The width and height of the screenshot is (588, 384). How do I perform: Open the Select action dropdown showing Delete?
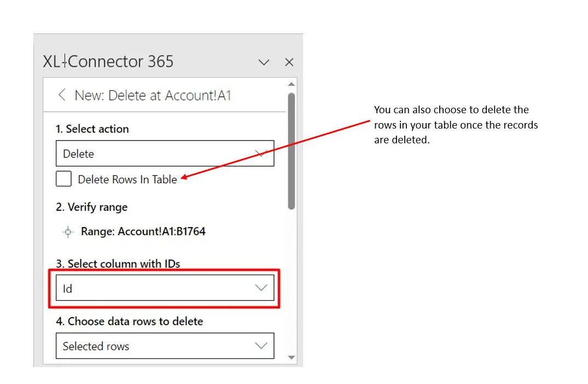tap(164, 154)
